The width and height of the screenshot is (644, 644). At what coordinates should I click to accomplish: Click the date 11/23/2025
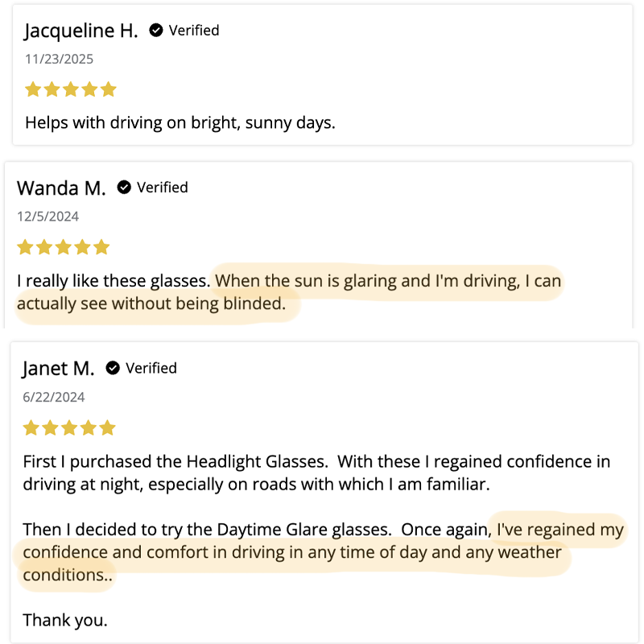(x=60, y=59)
